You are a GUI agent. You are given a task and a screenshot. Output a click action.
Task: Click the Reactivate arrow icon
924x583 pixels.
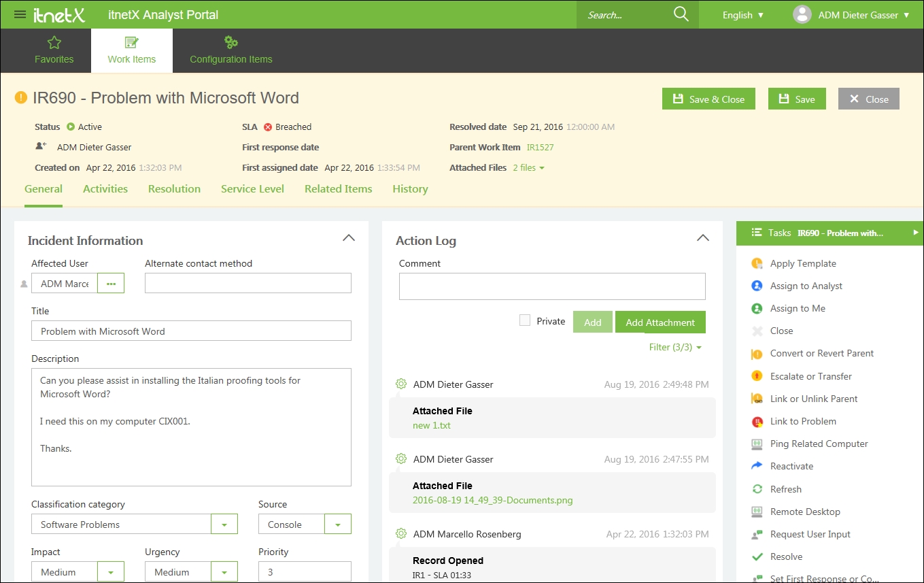pos(757,466)
